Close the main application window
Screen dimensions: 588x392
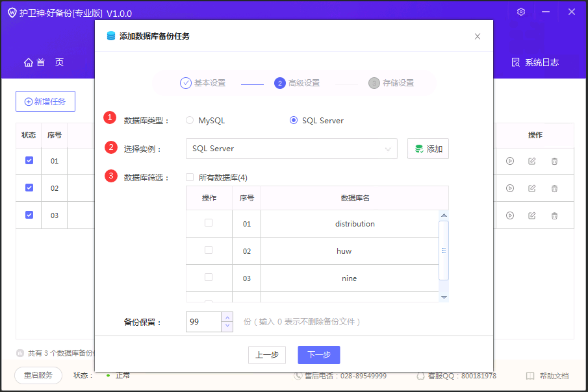(x=572, y=12)
